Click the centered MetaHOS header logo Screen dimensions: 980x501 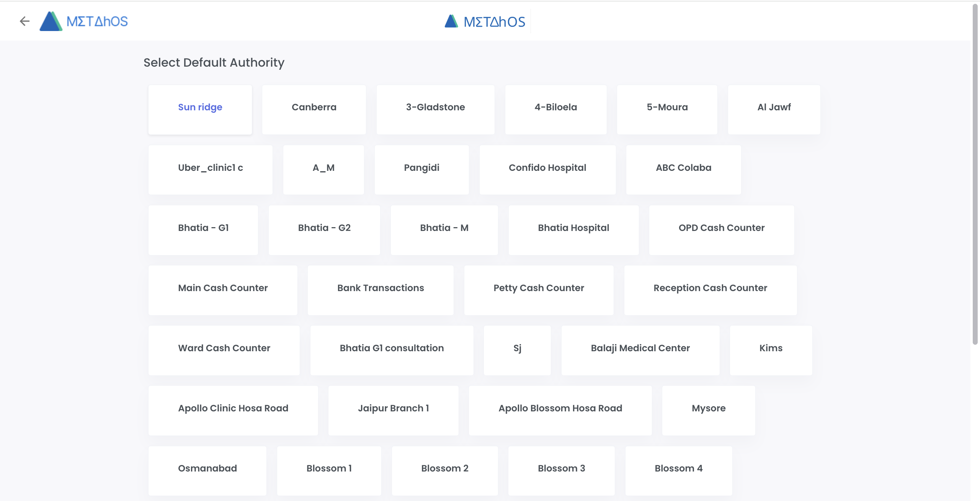point(485,21)
